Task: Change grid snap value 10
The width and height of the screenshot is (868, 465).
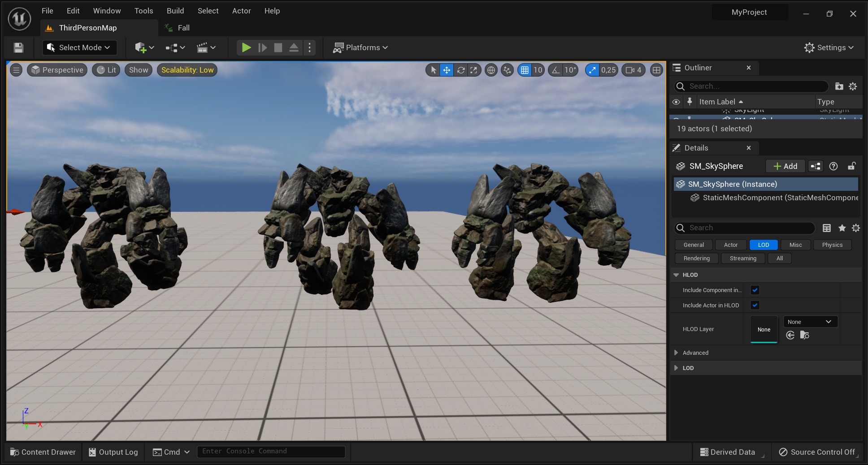Action: [x=538, y=70]
